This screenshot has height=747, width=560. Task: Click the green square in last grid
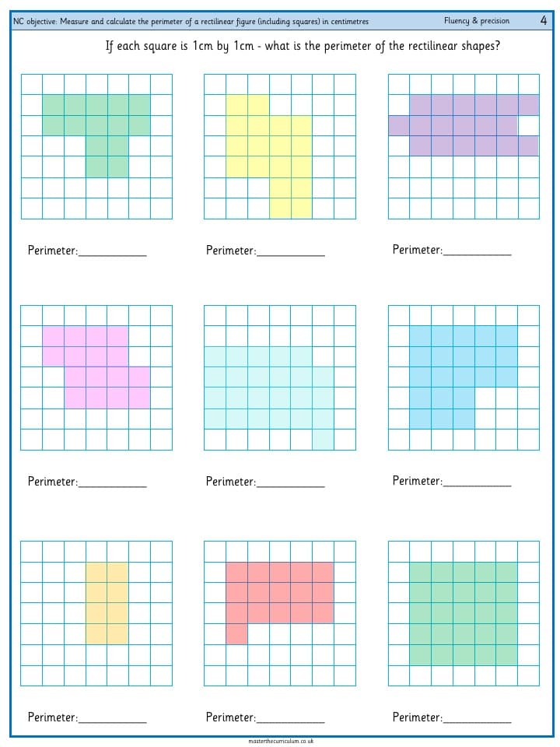(x=464, y=614)
